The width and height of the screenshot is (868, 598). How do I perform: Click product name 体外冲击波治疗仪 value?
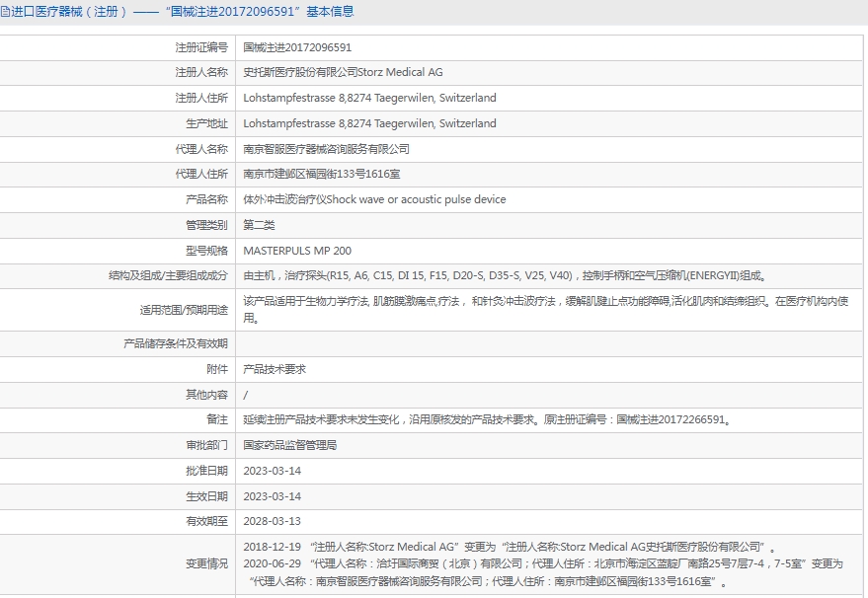point(374,199)
